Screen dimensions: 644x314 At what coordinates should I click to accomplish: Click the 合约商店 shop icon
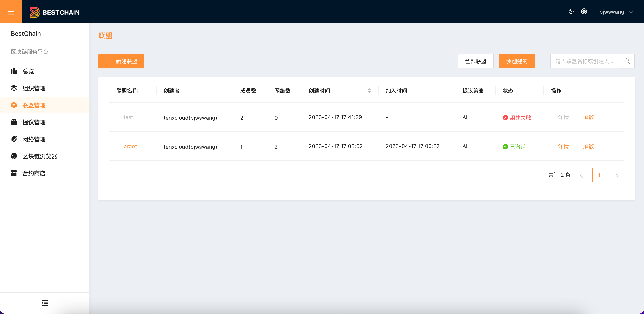coord(14,173)
